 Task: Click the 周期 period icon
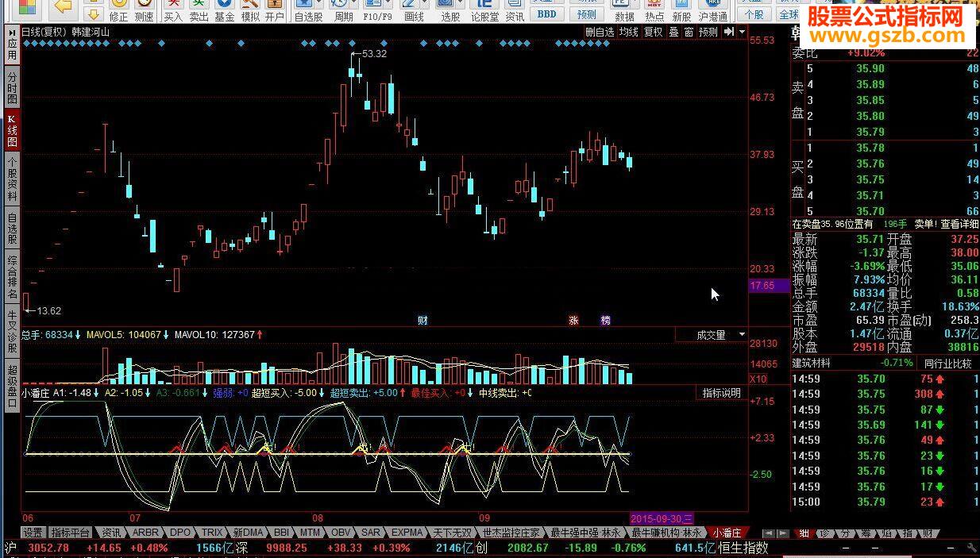343,10
